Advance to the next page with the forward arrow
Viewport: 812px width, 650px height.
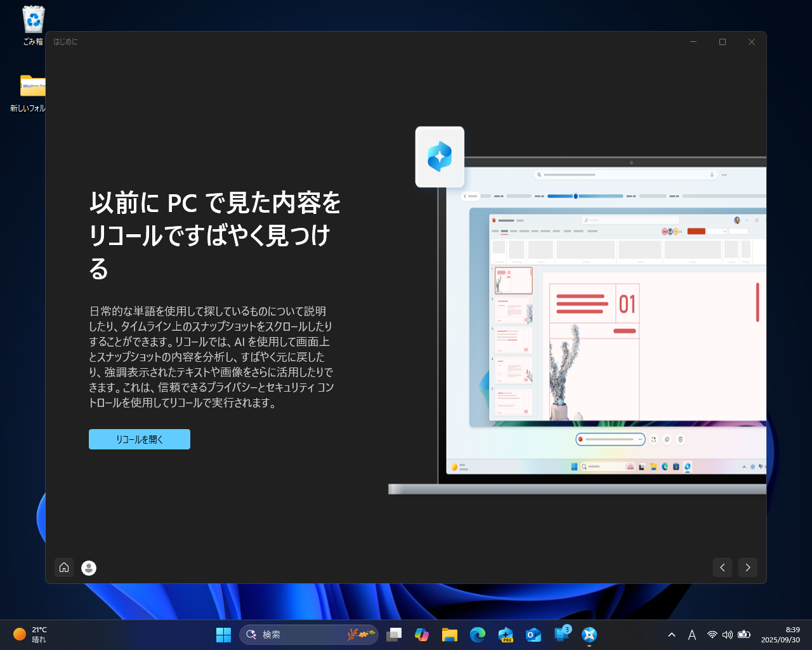tap(747, 567)
